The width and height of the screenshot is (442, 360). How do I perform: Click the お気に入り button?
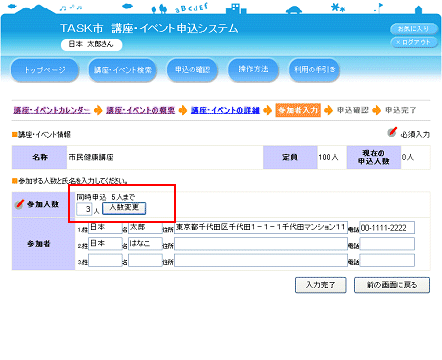pos(414,29)
